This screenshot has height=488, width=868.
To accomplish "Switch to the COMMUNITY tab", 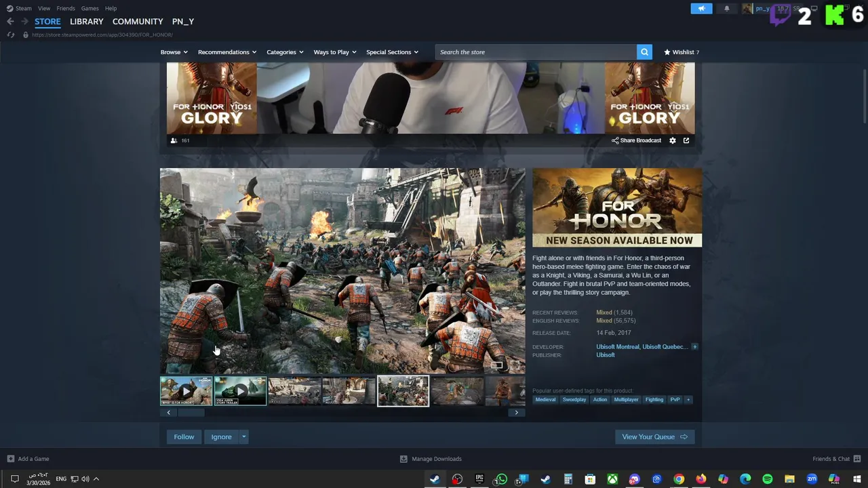I will coord(138,21).
